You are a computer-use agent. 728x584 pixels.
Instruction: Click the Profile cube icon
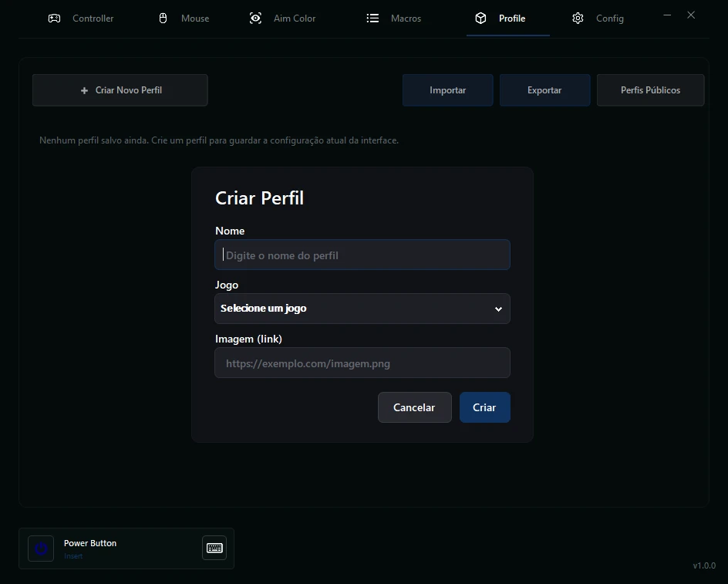coord(480,19)
